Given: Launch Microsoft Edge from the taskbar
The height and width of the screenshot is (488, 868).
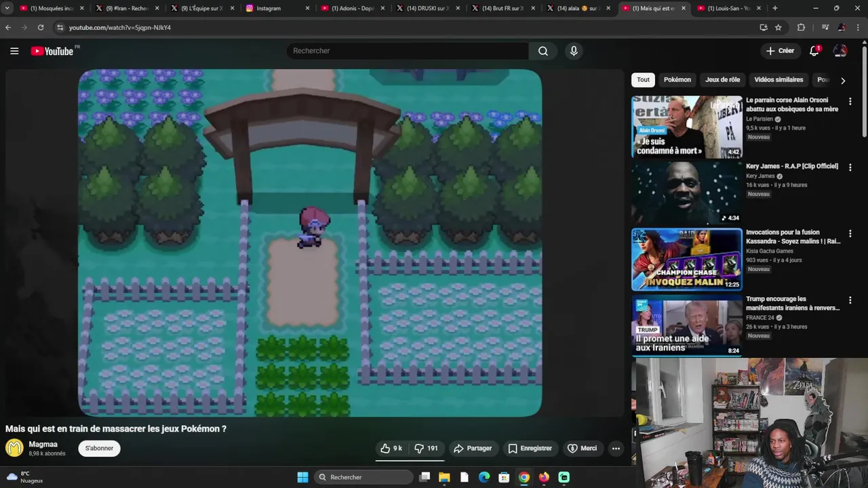Looking at the screenshot, I should tap(484, 477).
